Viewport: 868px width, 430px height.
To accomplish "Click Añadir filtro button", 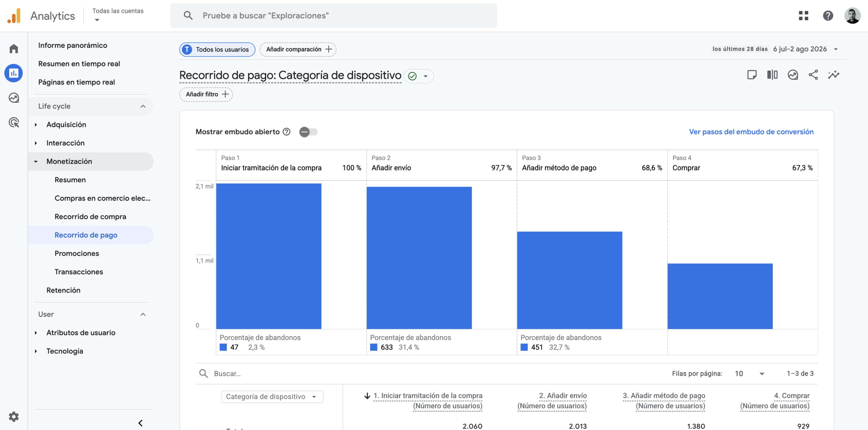I will pyautogui.click(x=206, y=94).
